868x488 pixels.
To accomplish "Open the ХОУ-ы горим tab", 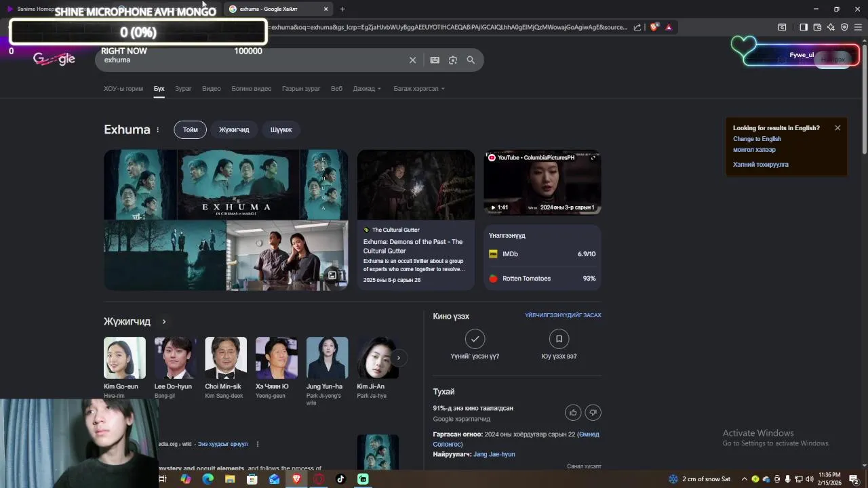I will pos(123,89).
